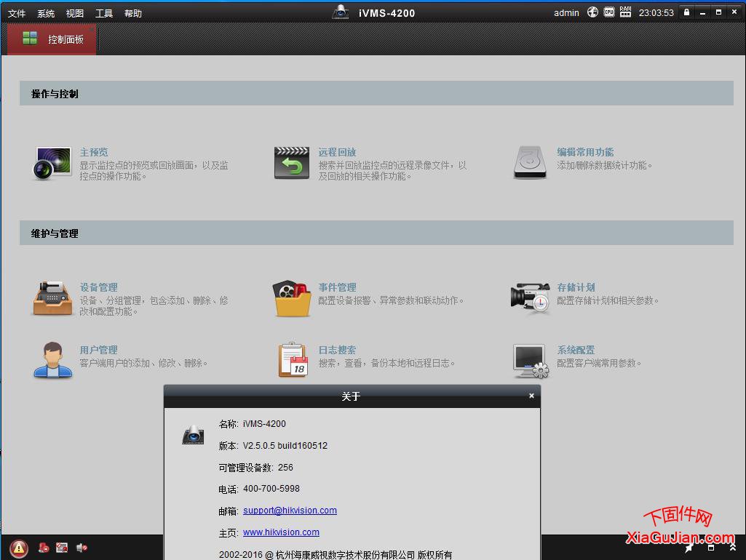Click the restore window button in title bar
Viewport: 746px width, 560px height.
(x=718, y=12)
